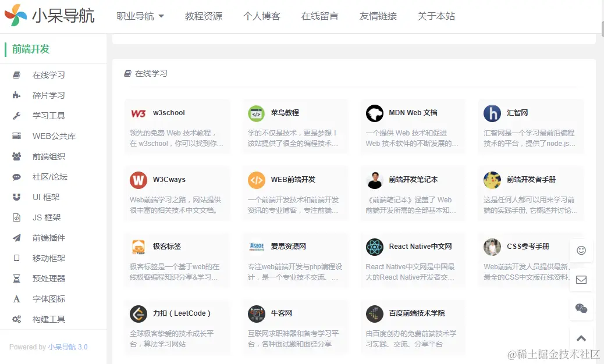Click the magnet icon beside UI 框架
Viewport: 604px width, 364px height.
16,197
